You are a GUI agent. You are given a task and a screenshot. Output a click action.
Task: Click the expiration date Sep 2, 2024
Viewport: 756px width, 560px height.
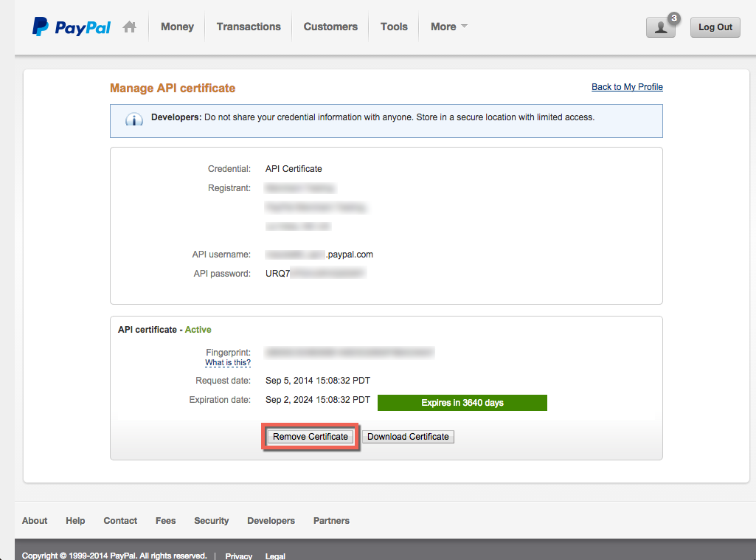pos(318,400)
